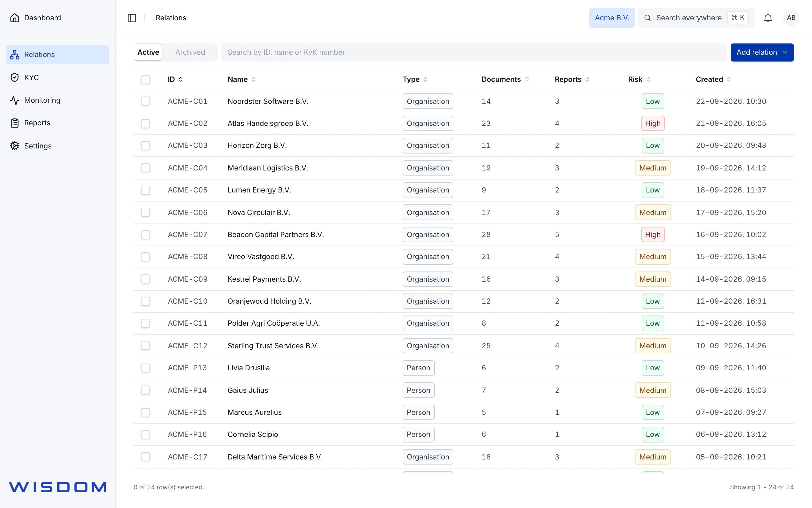Image resolution: width=812 pixels, height=508 pixels.
Task: Sort by ID column arrows
Action: tap(181, 79)
